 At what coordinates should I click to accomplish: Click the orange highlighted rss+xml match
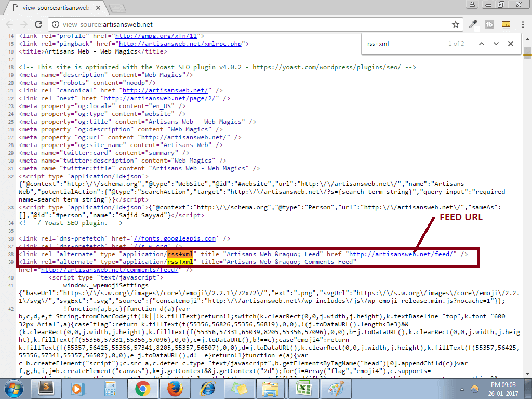180,255
